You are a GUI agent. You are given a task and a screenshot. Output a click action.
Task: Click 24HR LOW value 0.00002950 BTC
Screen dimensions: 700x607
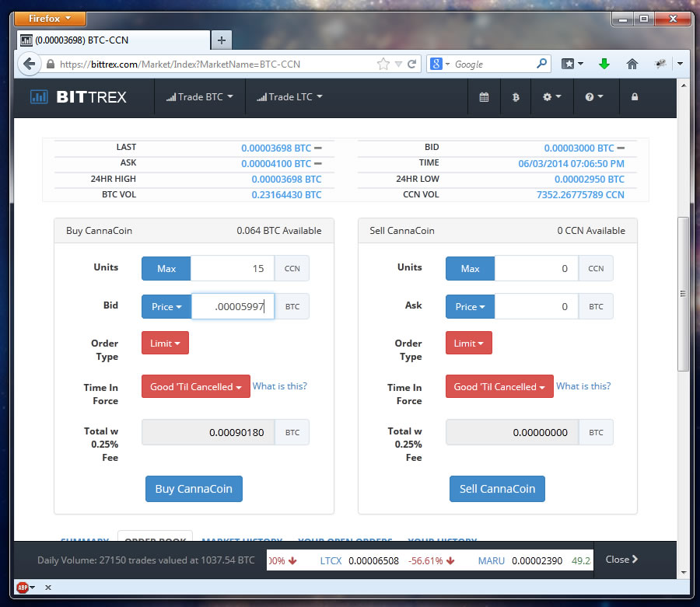click(590, 180)
